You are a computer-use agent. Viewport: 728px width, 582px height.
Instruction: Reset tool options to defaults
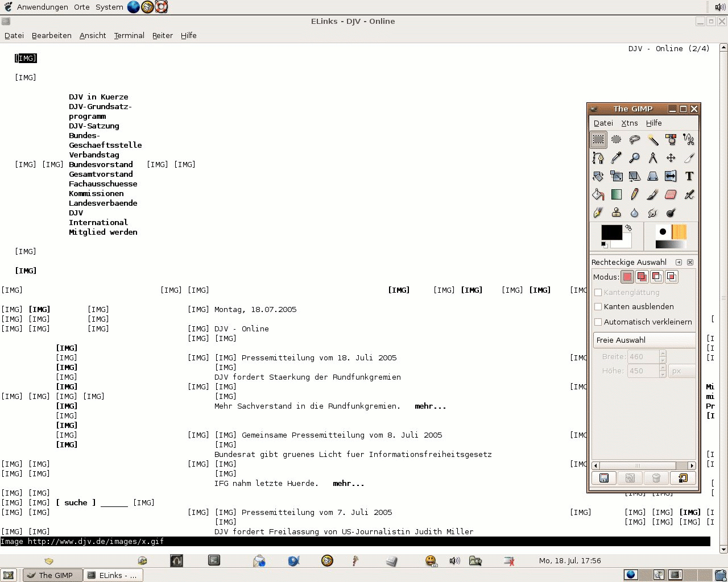682,478
